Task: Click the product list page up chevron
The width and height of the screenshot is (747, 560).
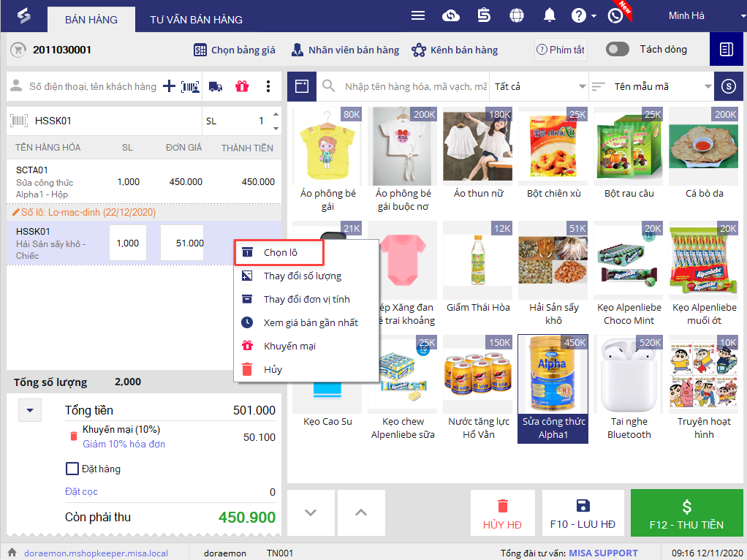Action: 361,512
